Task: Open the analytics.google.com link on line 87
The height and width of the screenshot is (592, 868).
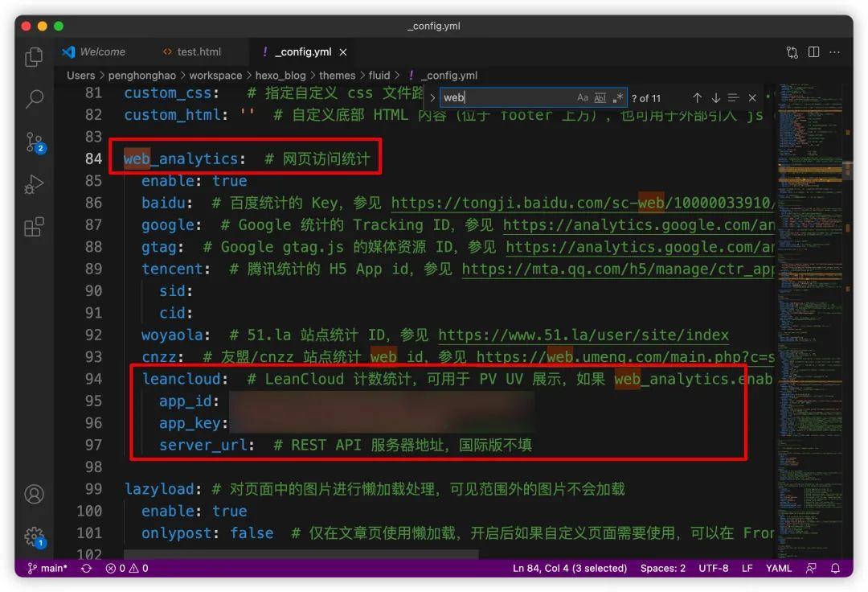Action: 638,225
